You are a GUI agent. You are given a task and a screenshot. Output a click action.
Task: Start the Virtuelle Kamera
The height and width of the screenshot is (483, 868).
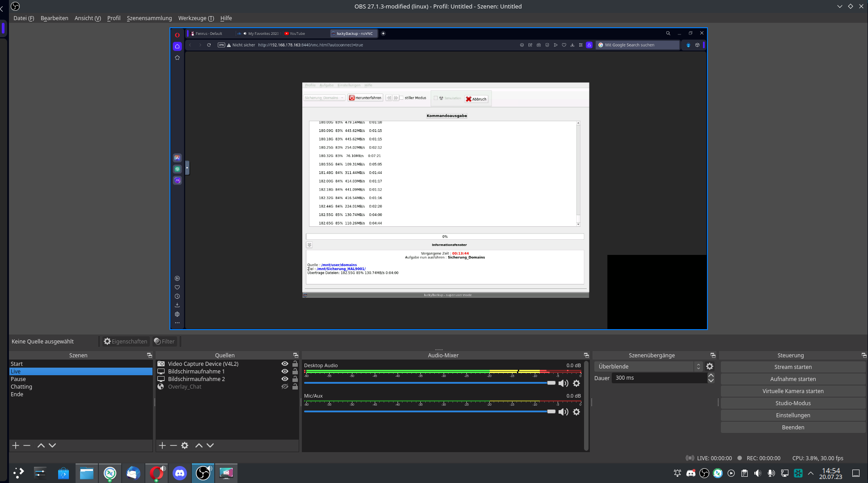[793, 391]
